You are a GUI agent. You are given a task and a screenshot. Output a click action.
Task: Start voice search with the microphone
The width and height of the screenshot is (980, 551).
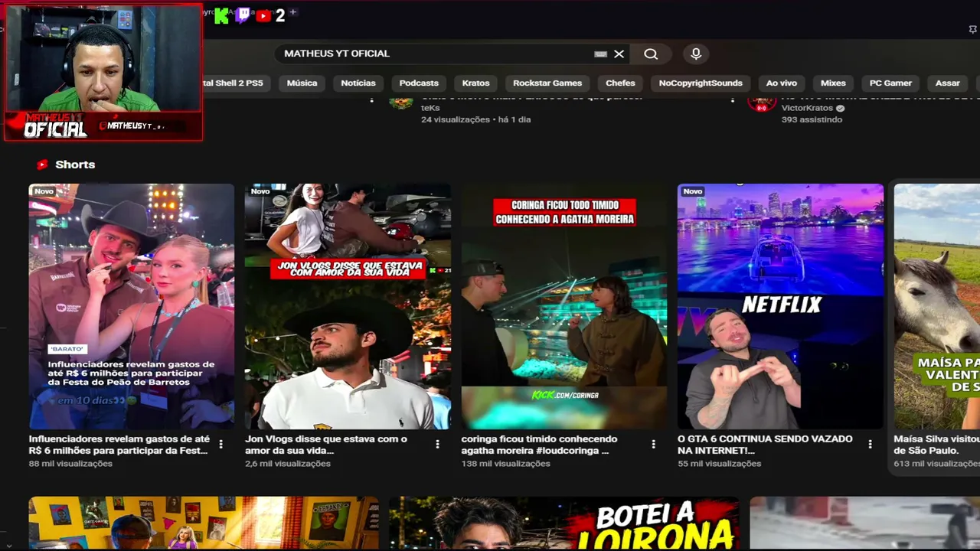pyautogui.click(x=695, y=54)
